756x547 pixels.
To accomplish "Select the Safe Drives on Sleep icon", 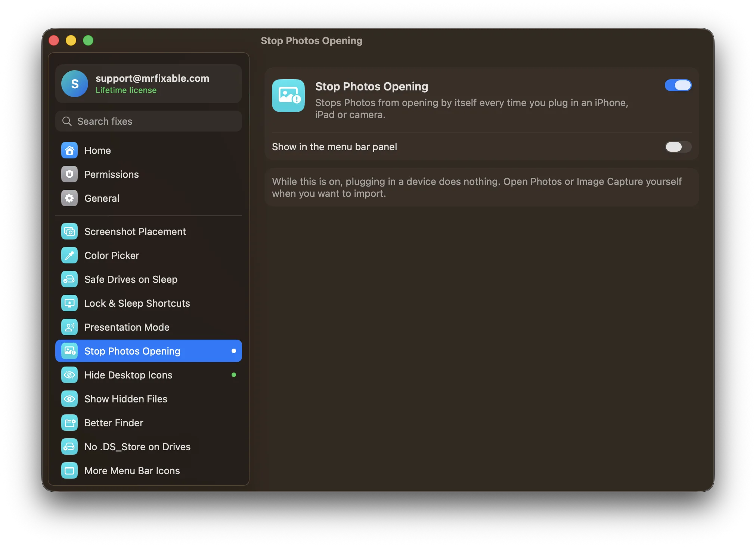I will tap(69, 279).
